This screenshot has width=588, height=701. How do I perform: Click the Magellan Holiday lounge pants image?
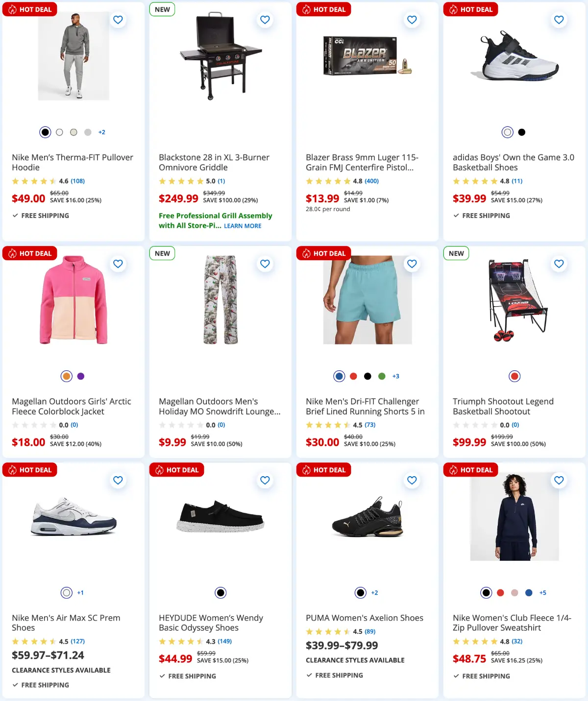(x=220, y=299)
